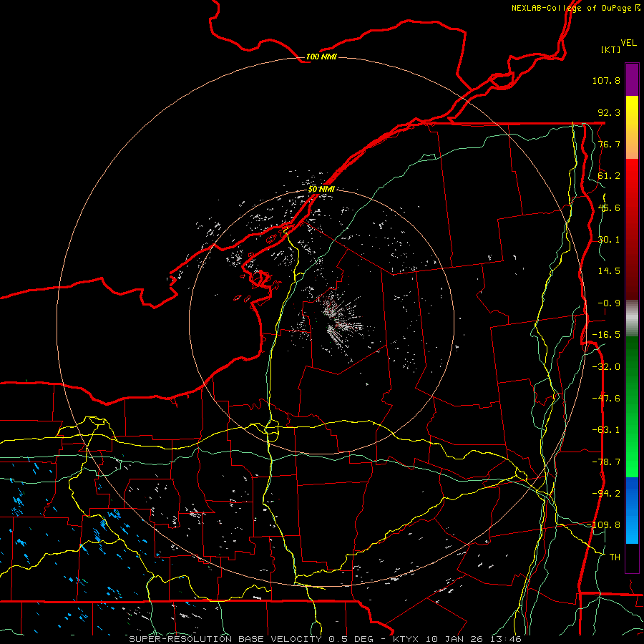Screen dimensions: 644x644
Task: Pick the red segment of the color bar
Action: click(632, 229)
